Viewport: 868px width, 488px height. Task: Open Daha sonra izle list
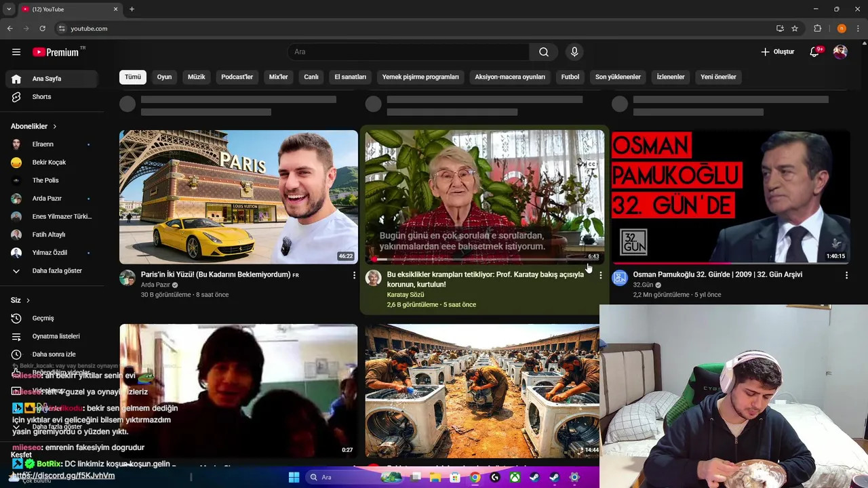52,354
